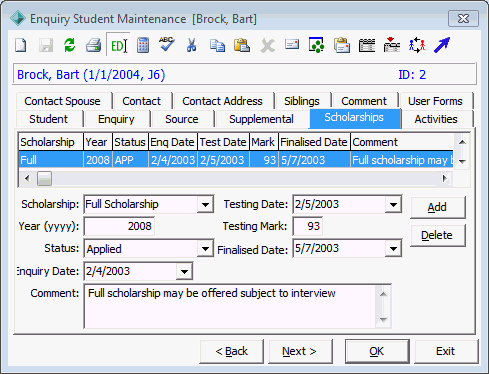The image size is (489, 374).
Task: Click the Paste clipboard icon
Action: pyautogui.click(x=242, y=45)
